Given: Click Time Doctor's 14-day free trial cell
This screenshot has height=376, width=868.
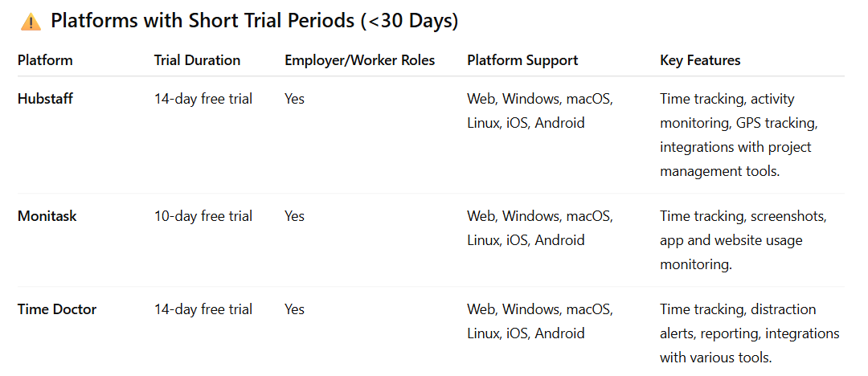Looking at the screenshot, I should click(203, 309).
